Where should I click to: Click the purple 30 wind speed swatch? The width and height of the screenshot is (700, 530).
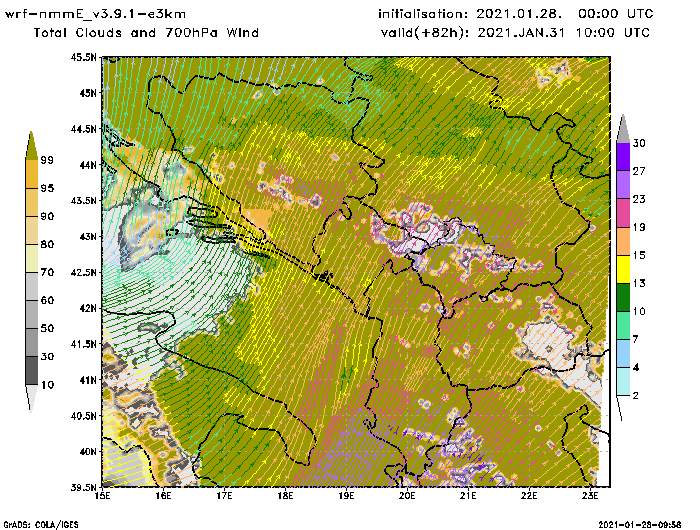(x=623, y=157)
